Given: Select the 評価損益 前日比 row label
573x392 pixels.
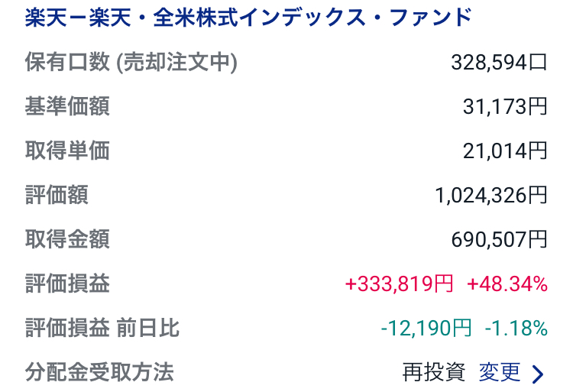Looking at the screenshot, I should [102, 328].
